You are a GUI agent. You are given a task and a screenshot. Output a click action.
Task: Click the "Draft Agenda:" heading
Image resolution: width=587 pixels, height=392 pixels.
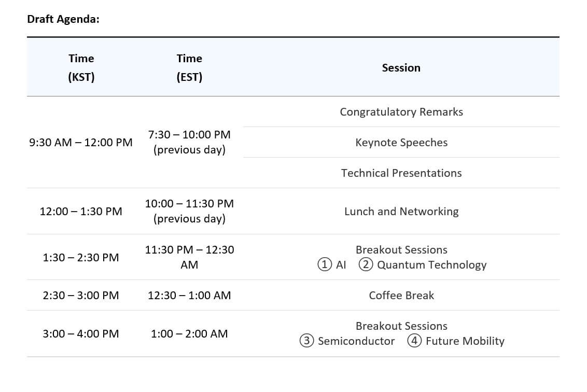(63, 19)
